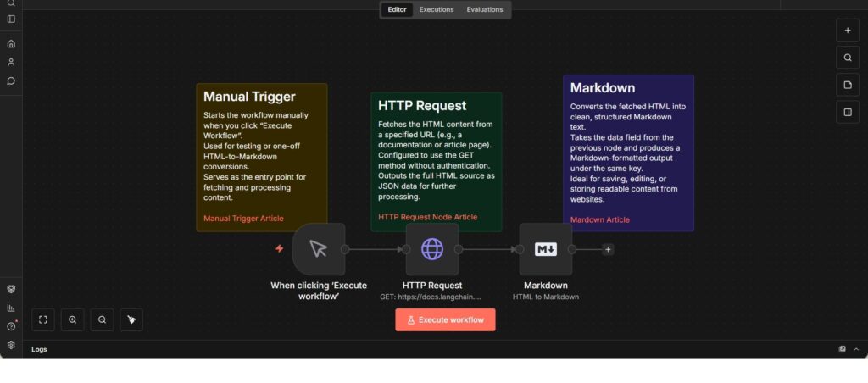Image resolution: width=868 pixels, height=383 pixels.
Task: Add a node using the top-right plus button
Action: coord(847,31)
